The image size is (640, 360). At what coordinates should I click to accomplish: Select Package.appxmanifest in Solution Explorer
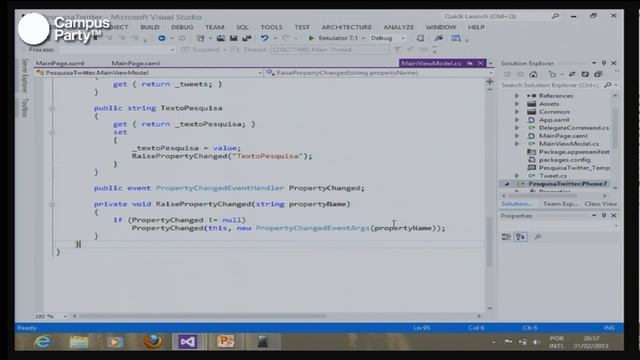(x=574, y=152)
